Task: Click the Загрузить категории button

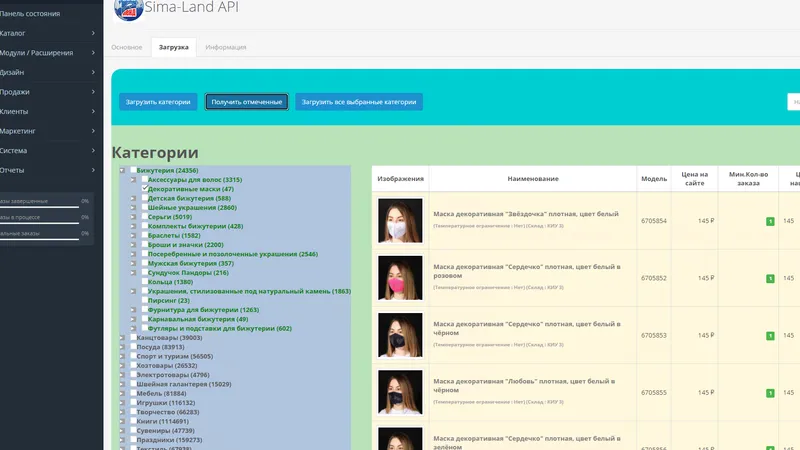Action: [158, 102]
